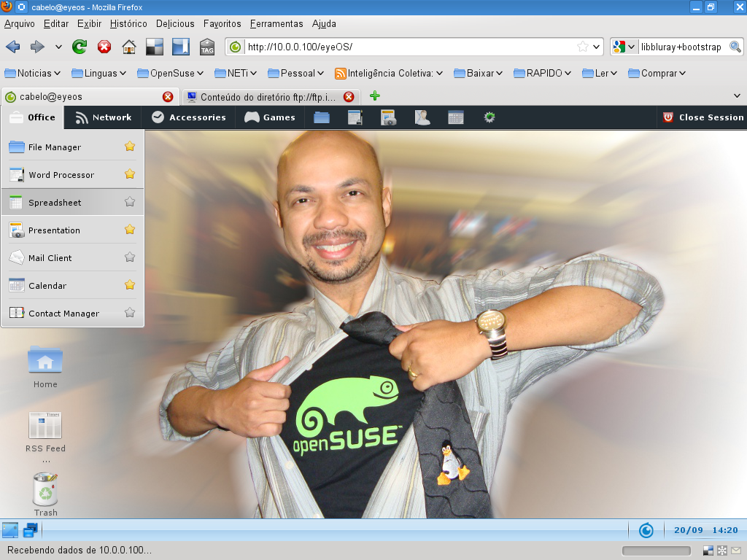Click the TAG toolbar icon
Viewport: 747px width, 560px height.
pos(207,47)
